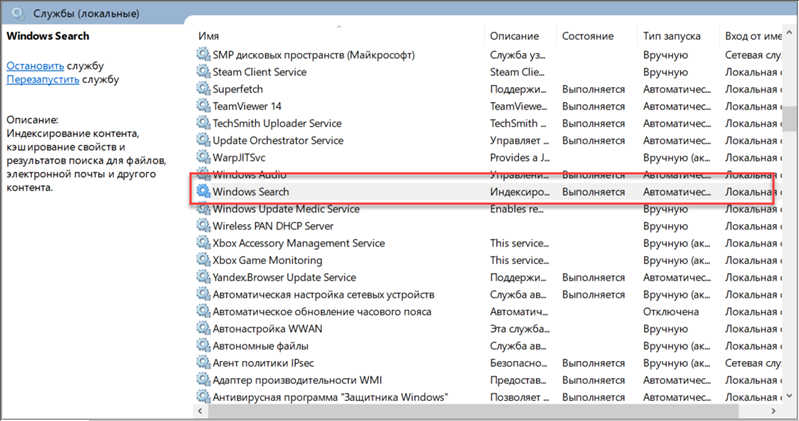This screenshot has width=799, height=421.
Task: Click the gear icon of SMP дисковых пространств service
Action: coord(203,54)
